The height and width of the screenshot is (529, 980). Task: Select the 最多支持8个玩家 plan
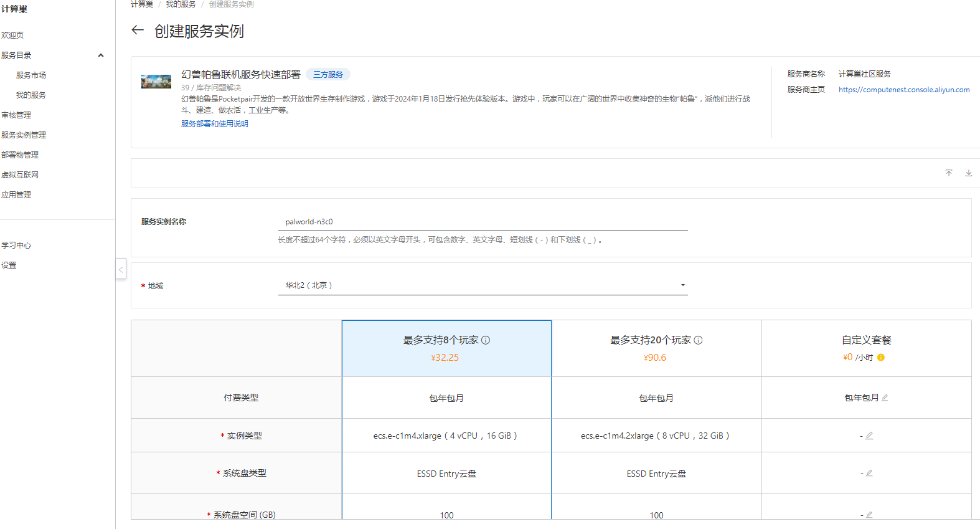pyautogui.click(x=446, y=348)
